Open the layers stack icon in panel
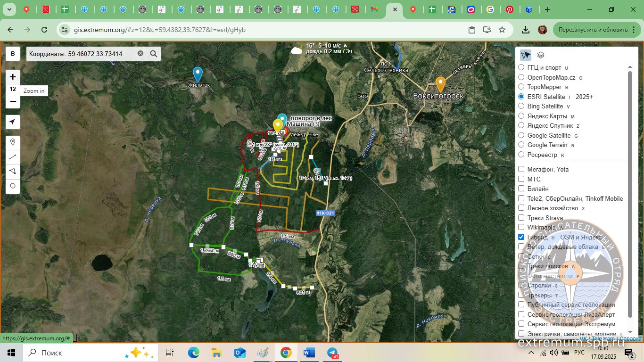The width and height of the screenshot is (644, 362). [541, 55]
